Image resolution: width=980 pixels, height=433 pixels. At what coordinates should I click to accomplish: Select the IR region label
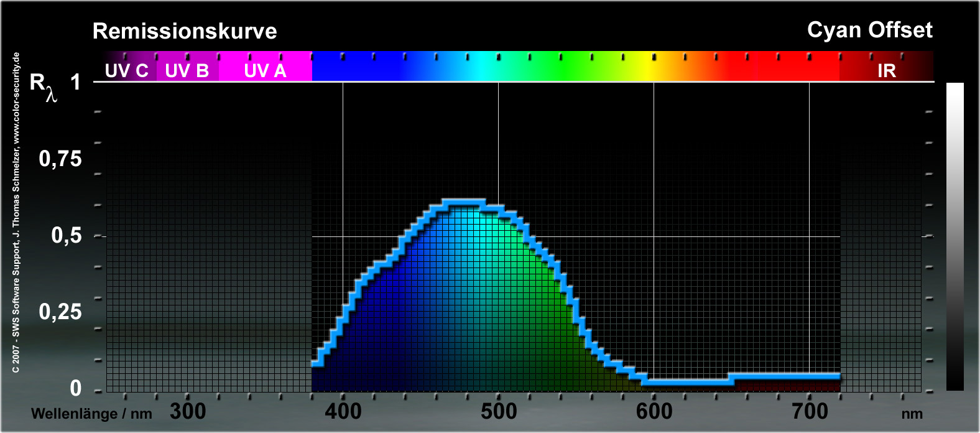[886, 70]
